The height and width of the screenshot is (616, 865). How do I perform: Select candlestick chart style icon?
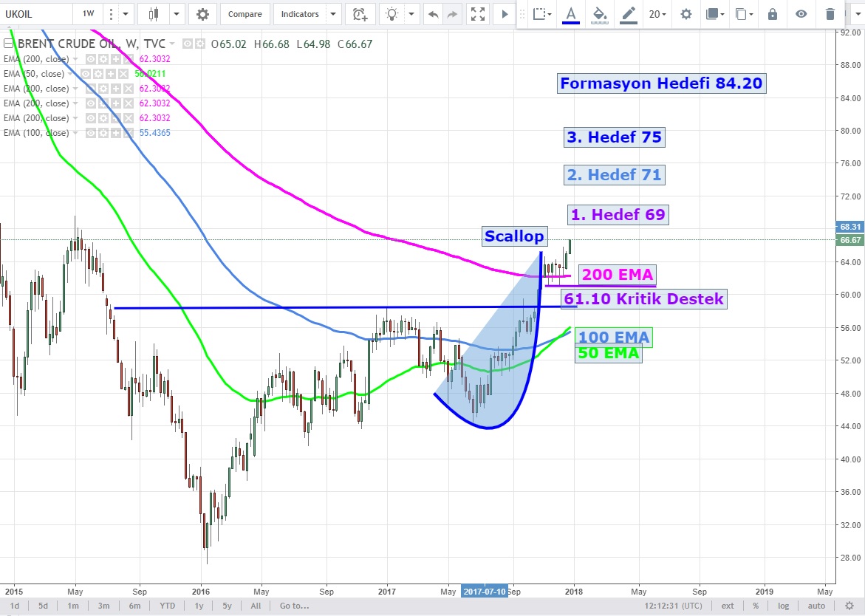point(154,14)
